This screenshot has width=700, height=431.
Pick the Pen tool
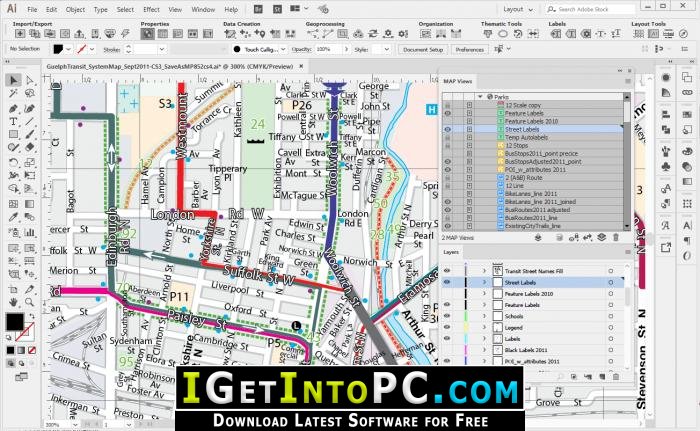point(13,108)
